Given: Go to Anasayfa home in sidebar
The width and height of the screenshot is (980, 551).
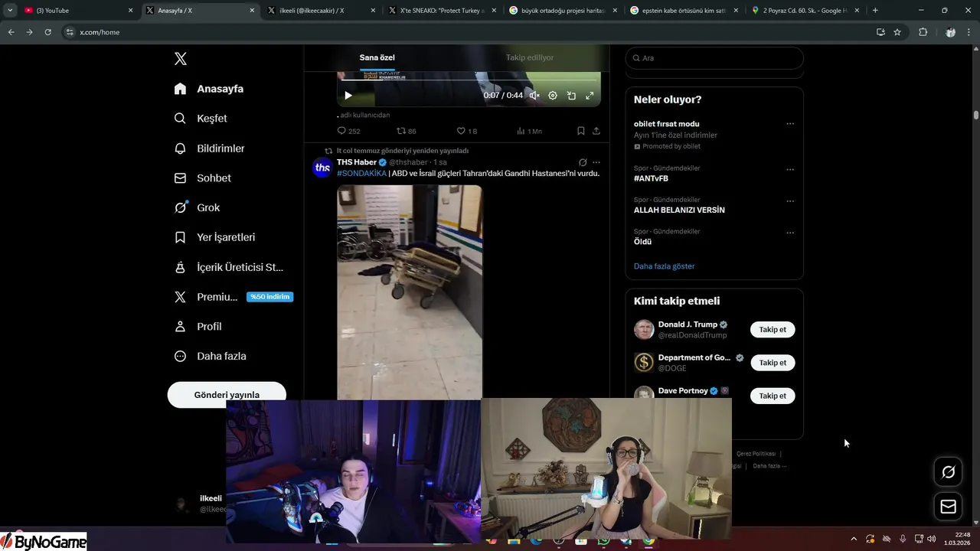Looking at the screenshot, I should click(x=209, y=89).
